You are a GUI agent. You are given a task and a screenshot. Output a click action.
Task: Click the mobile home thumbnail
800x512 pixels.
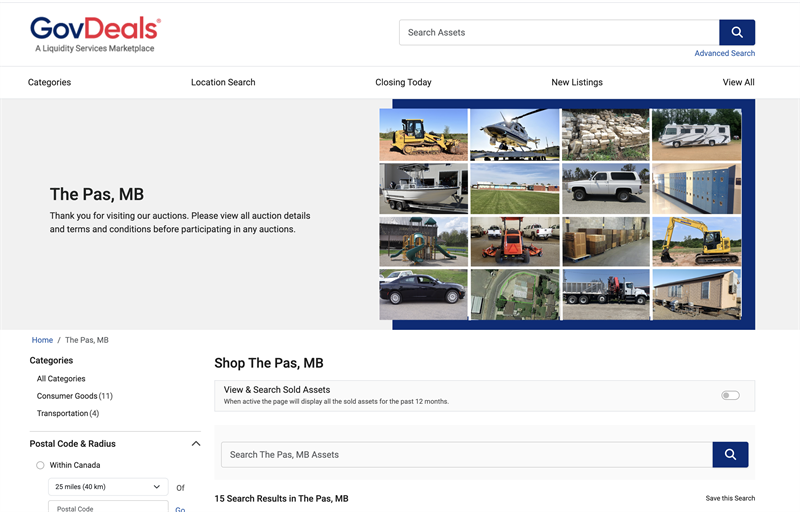click(697, 295)
